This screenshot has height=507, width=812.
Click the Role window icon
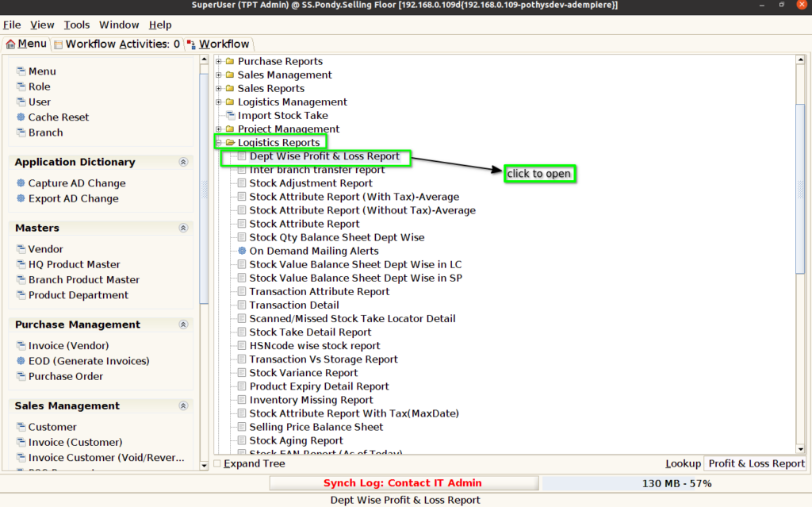click(21, 86)
